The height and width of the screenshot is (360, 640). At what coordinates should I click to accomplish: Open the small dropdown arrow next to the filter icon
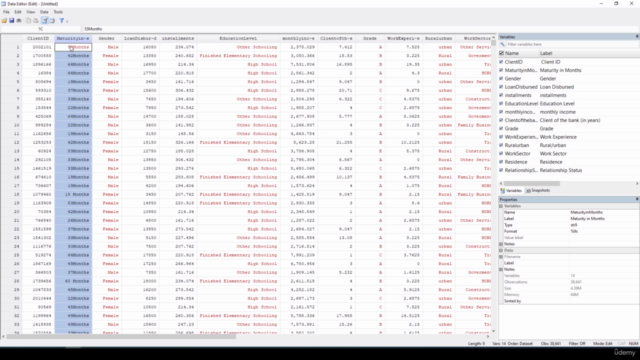point(67,21)
